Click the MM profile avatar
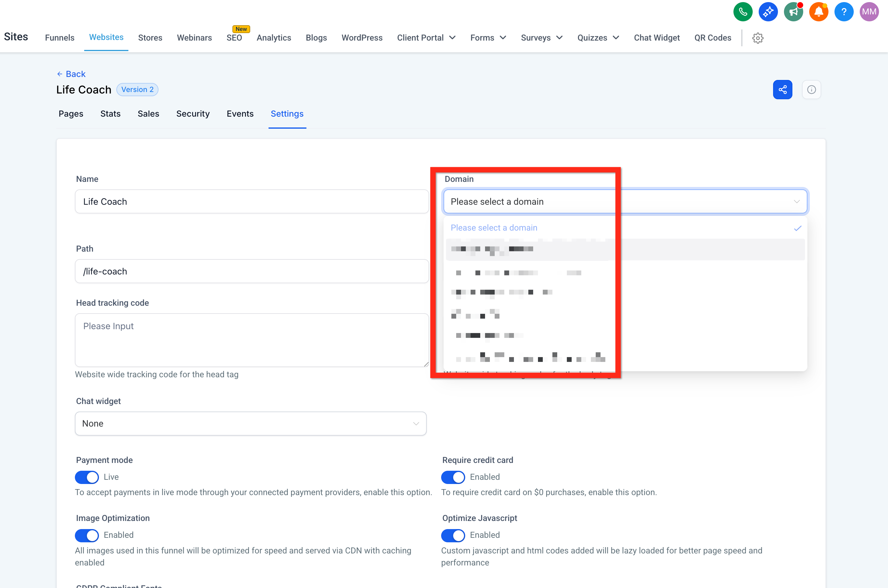888x588 pixels. coord(869,12)
